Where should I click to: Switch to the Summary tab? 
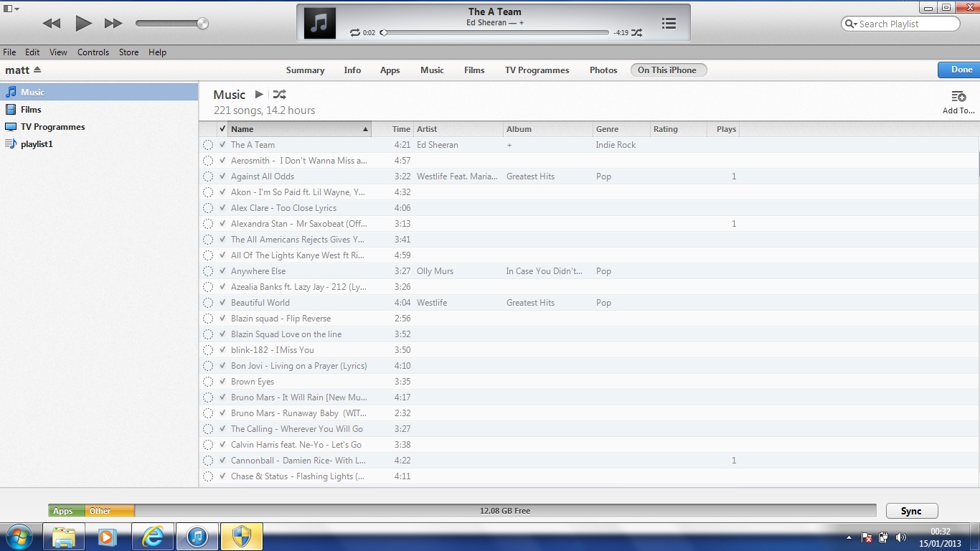305,70
